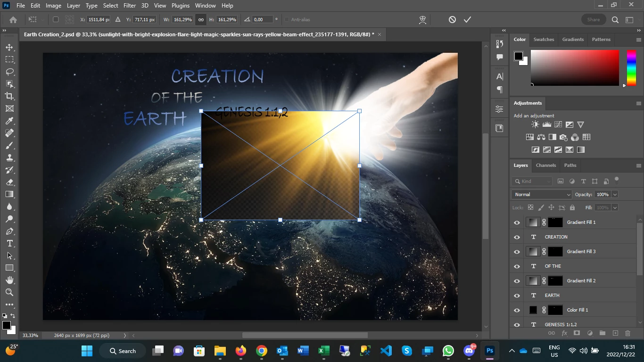644x362 pixels.
Task: Add a Brightness/Contrast adjustment
Action: click(x=535, y=124)
